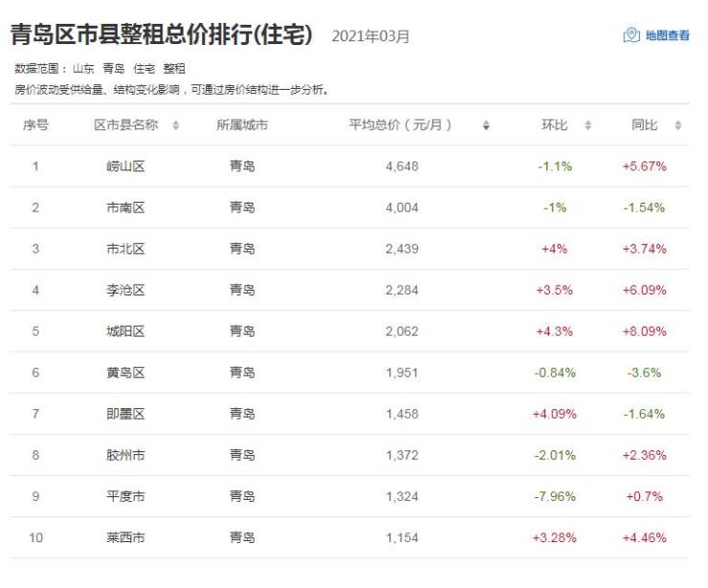This screenshot has width=708, height=588.
Task: Click 环比 value +3.5%
Action: pos(555,290)
